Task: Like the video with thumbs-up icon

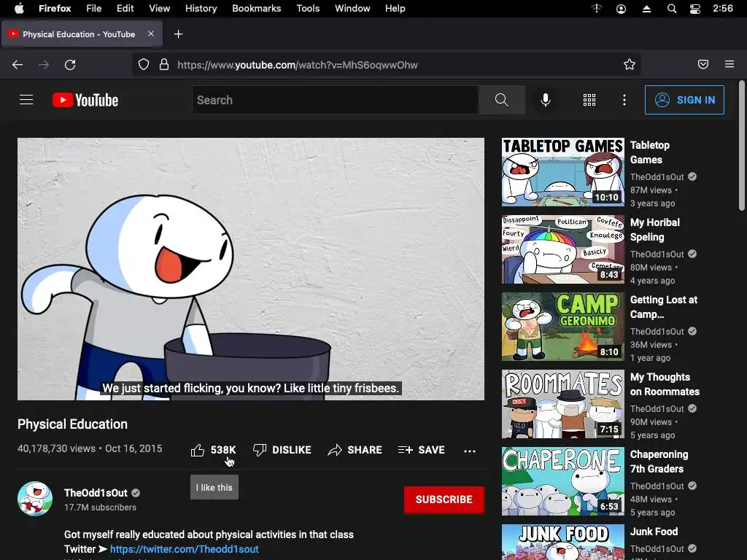Action: (198, 450)
